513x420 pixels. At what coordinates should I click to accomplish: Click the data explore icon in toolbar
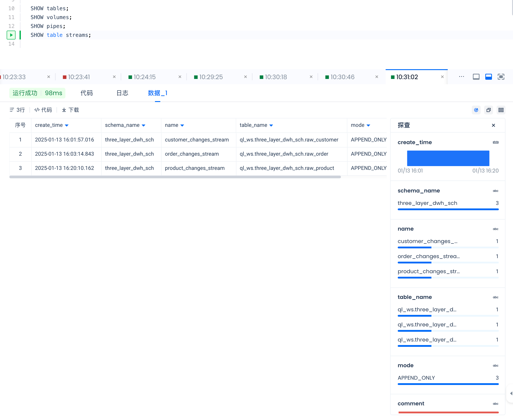click(x=476, y=110)
